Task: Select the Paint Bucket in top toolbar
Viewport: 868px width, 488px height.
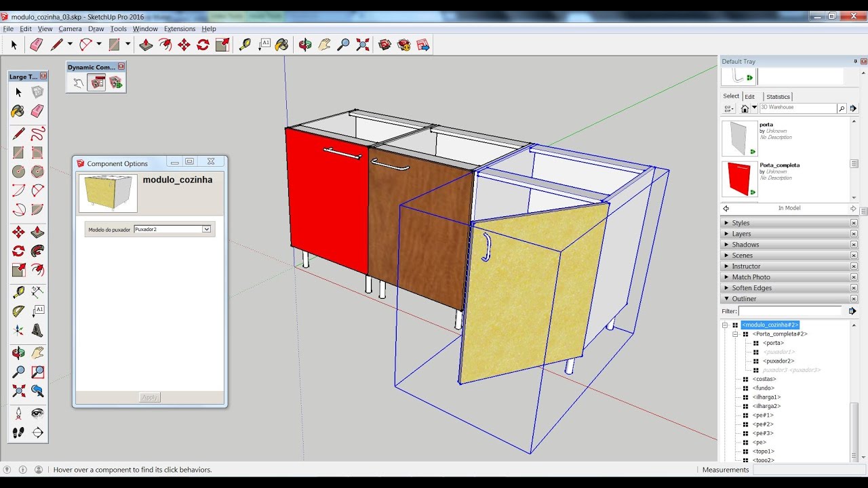Action: click(282, 45)
